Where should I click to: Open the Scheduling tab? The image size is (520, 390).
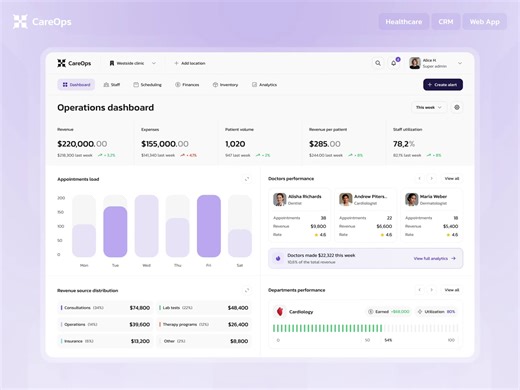pyautogui.click(x=147, y=85)
